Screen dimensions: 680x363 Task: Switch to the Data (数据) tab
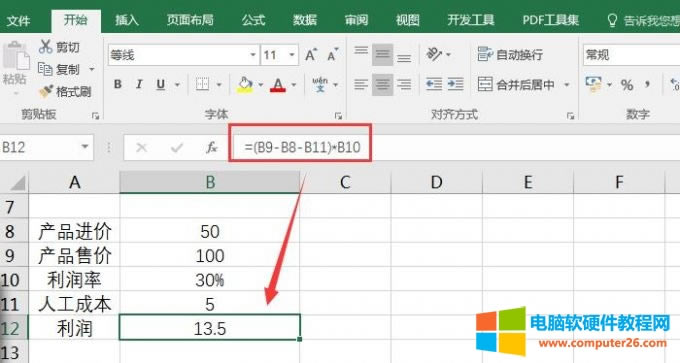[x=304, y=20]
